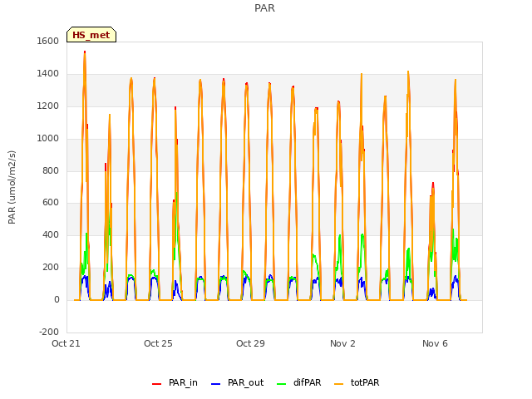Click the 1200 y-axis tick label
This screenshot has width=532, height=399.
click(48, 106)
